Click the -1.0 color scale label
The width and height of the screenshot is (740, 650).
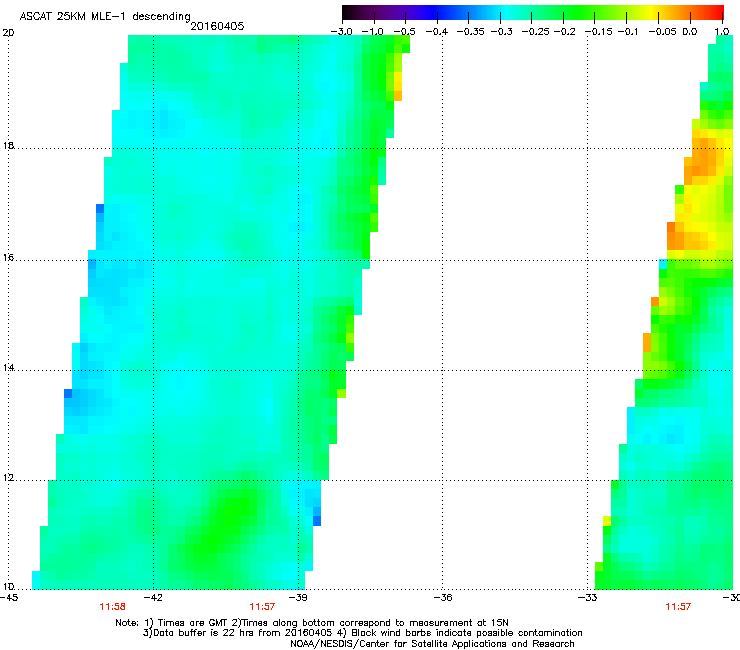(372, 32)
